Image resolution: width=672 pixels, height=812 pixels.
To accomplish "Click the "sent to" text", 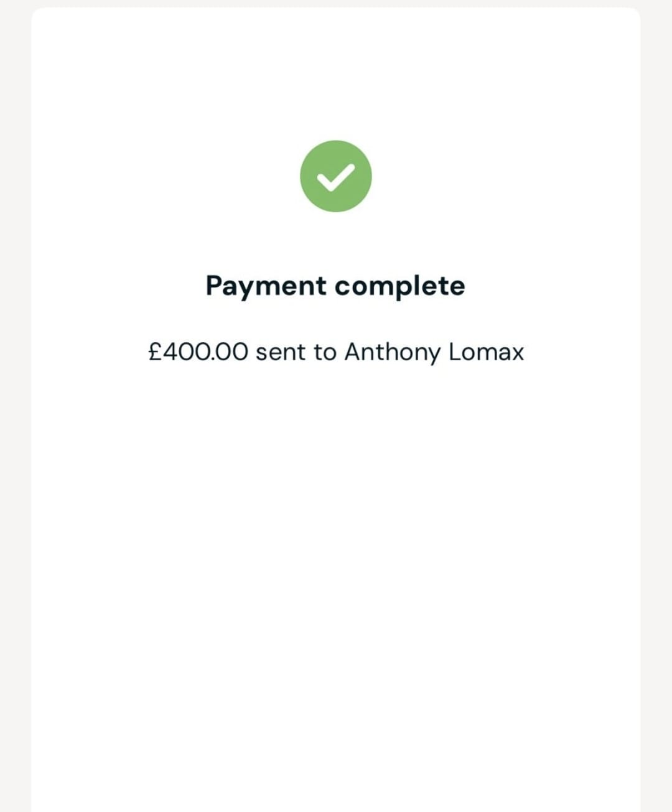I will pos(296,352).
